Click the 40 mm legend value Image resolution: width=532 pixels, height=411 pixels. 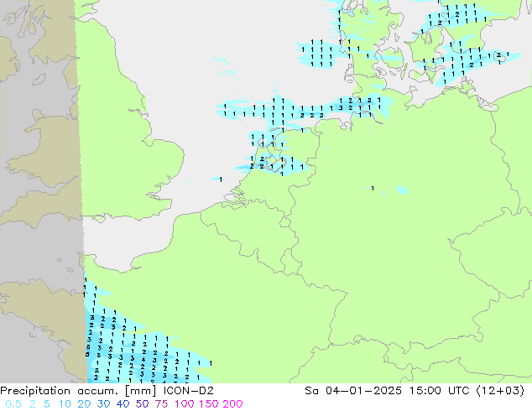point(123,404)
